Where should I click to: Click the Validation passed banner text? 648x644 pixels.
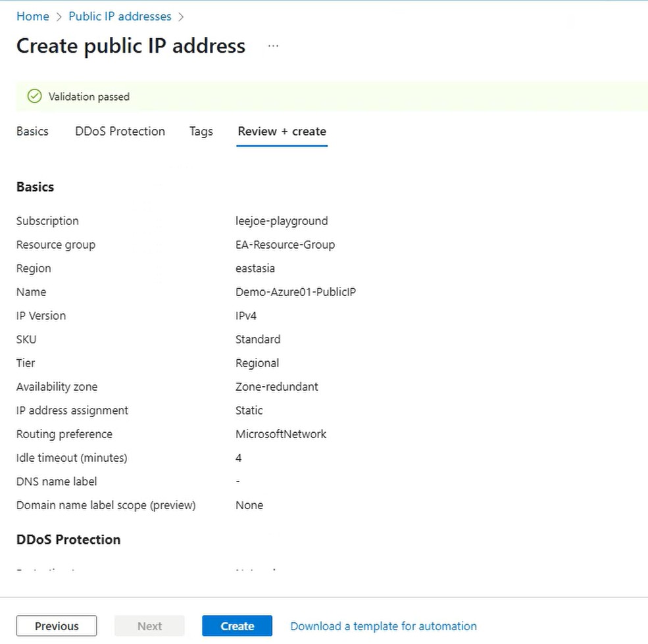pyautogui.click(x=89, y=97)
